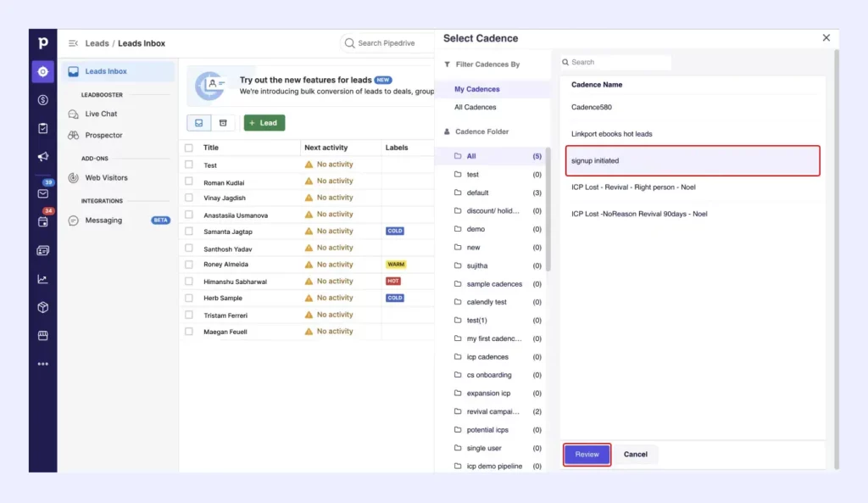Image resolution: width=868 pixels, height=503 pixels.
Task: Click the WARM label on Roney Almeida
Action: [396, 265]
